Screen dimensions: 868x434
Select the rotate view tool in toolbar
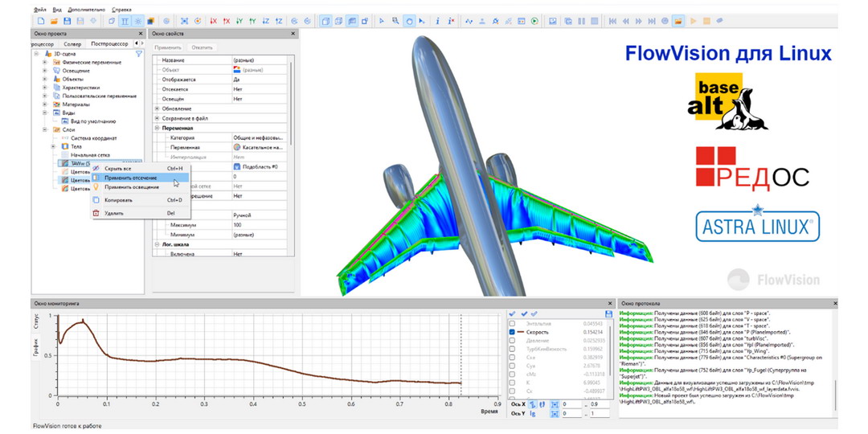point(409,21)
